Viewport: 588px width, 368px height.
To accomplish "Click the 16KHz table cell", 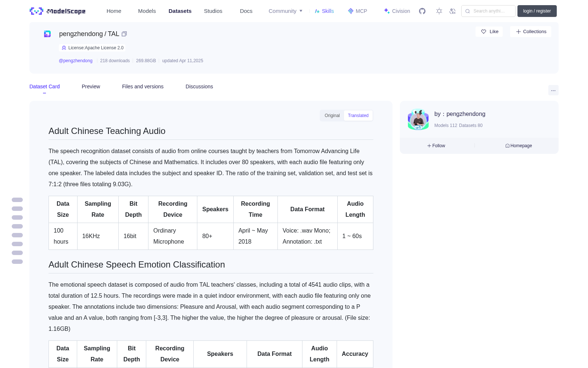I will pyautogui.click(x=98, y=236).
